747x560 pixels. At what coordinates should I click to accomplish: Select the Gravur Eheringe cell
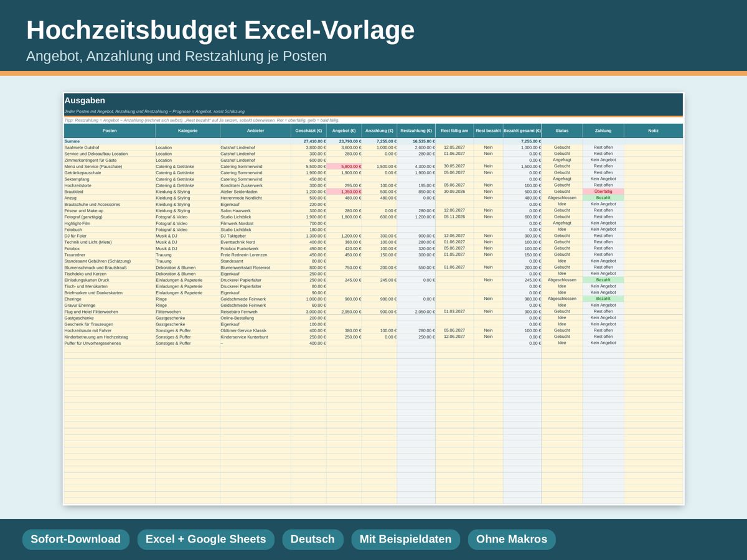click(110, 306)
